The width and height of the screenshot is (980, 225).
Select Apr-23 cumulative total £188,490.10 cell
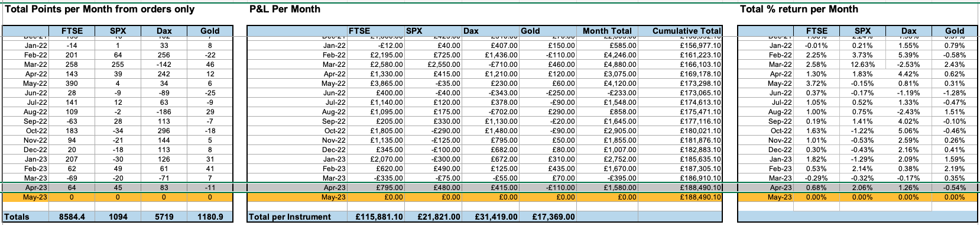(x=680, y=188)
